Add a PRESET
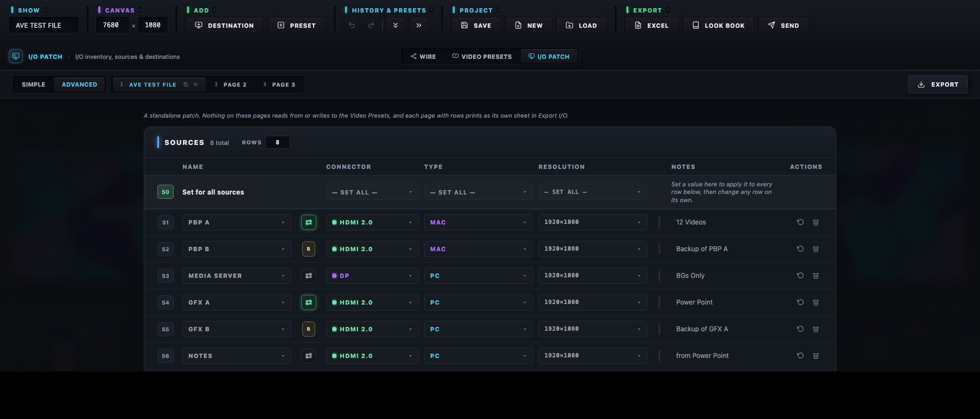This screenshot has width=980, height=419. pyautogui.click(x=297, y=25)
